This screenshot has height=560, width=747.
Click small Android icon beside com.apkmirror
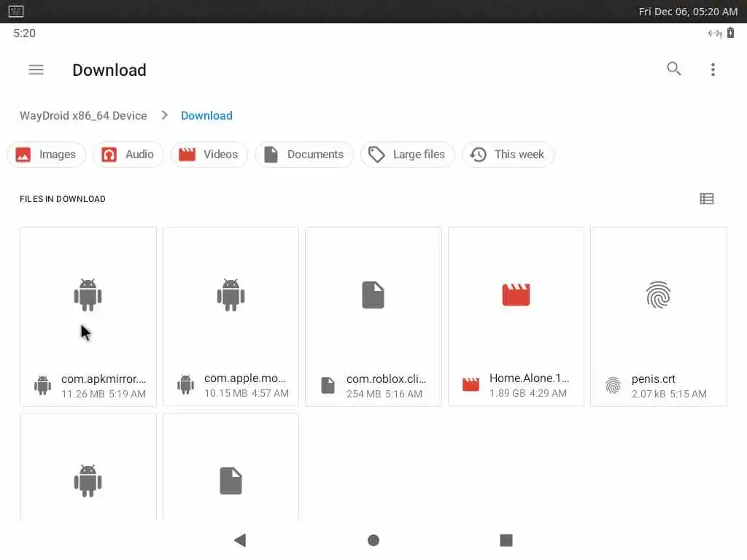pyautogui.click(x=43, y=385)
